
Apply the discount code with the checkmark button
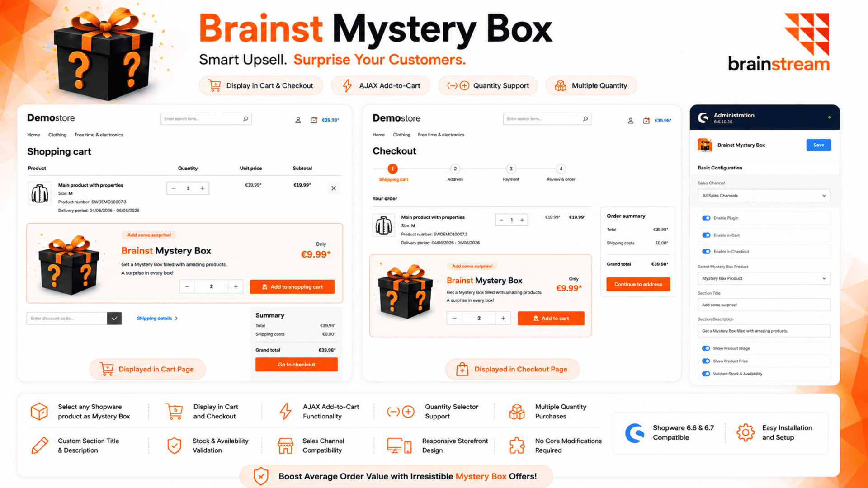point(114,319)
